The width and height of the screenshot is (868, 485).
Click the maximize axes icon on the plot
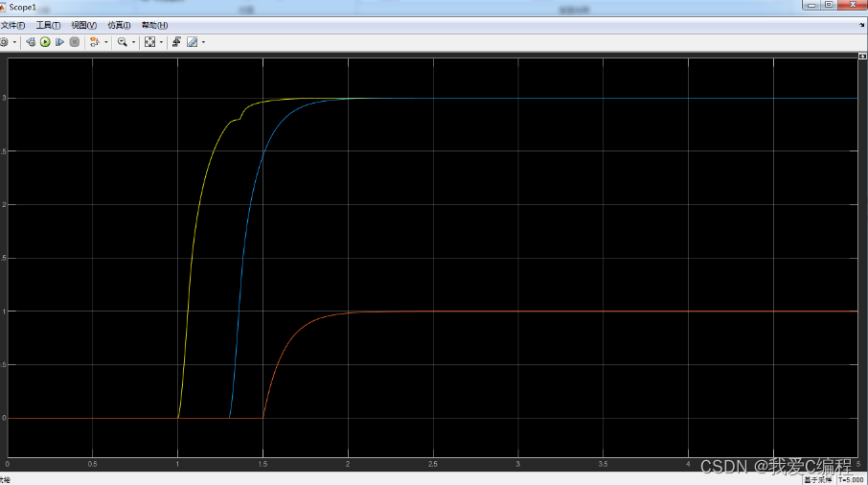pos(862,57)
